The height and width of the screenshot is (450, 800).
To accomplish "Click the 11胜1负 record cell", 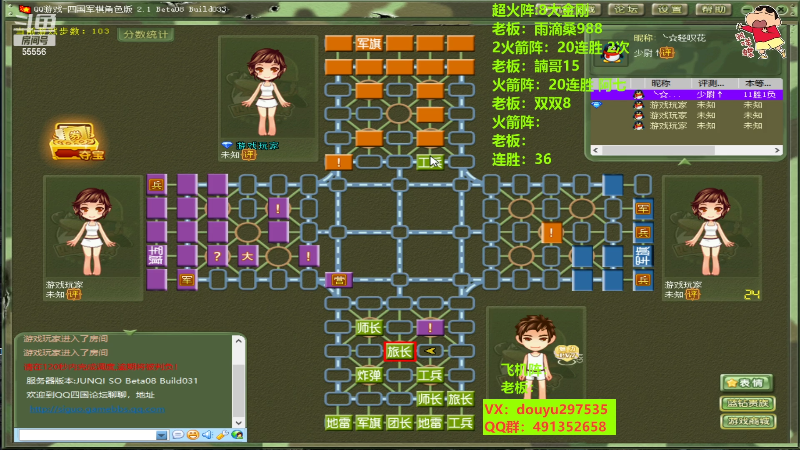I will coord(760,94).
